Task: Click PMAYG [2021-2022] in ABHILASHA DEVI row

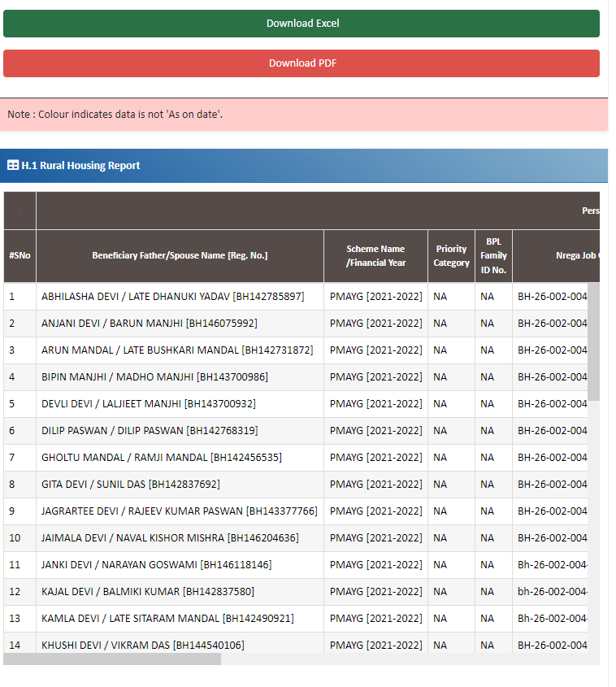Action: [375, 297]
